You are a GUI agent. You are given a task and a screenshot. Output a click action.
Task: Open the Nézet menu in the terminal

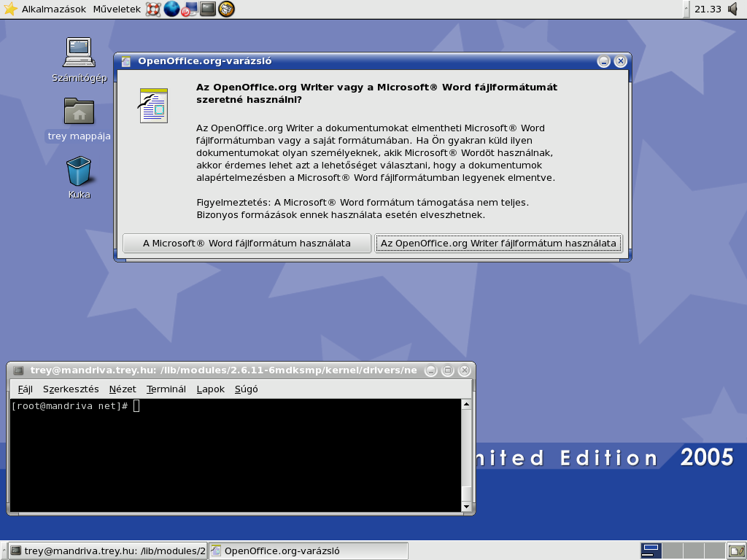[x=123, y=389]
